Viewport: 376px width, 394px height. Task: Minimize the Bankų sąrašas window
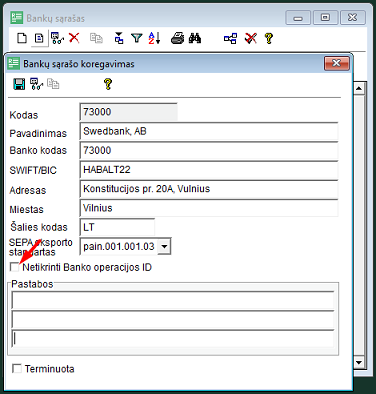click(x=298, y=18)
